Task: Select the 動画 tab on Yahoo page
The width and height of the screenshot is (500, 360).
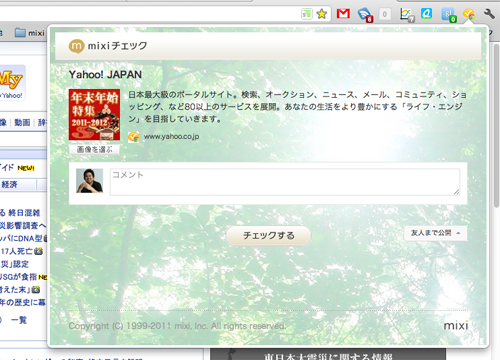Action: click(x=22, y=123)
